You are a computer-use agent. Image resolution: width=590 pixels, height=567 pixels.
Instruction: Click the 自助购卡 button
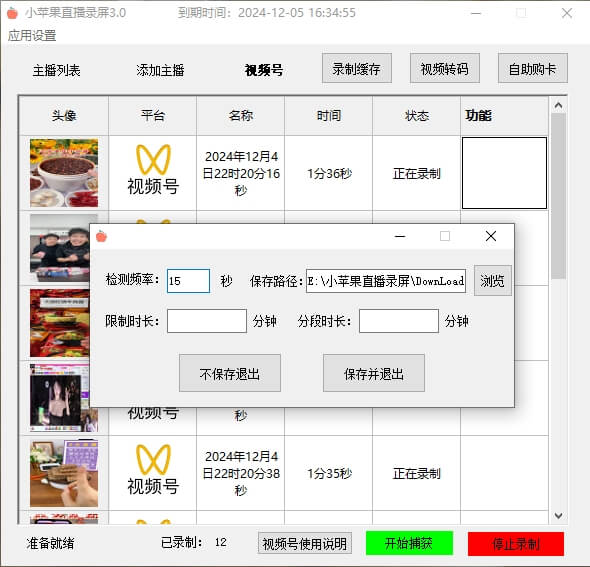click(533, 68)
